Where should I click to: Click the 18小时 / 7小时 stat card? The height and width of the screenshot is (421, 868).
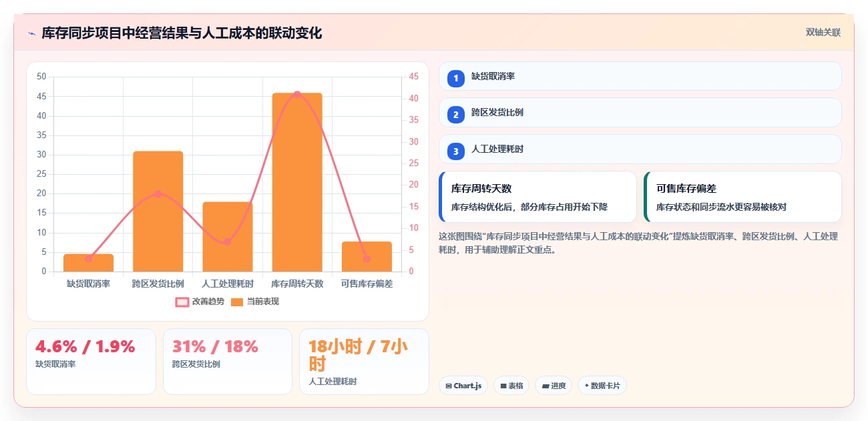[364, 361]
